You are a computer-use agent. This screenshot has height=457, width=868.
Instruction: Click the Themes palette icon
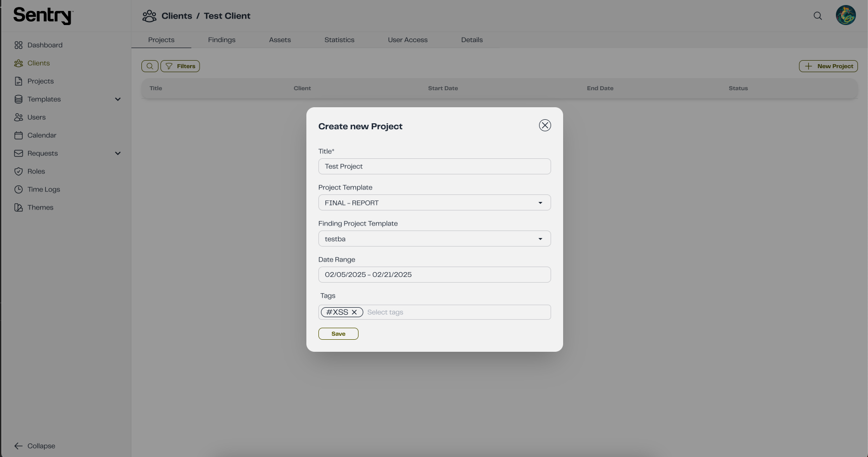[x=19, y=207]
